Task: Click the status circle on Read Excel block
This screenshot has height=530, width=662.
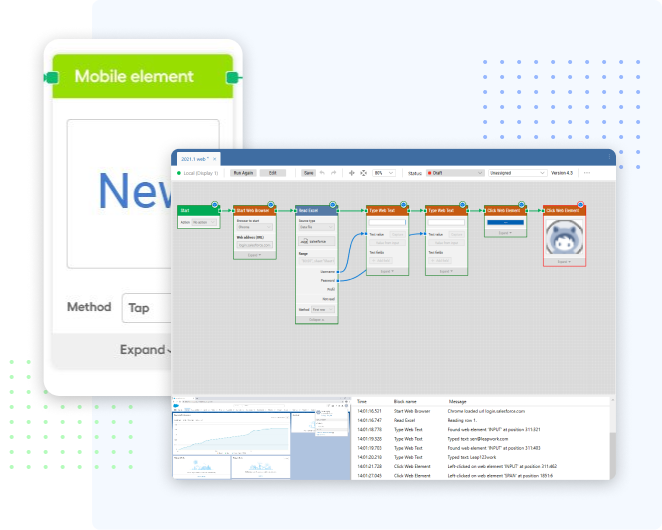Action: click(333, 205)
